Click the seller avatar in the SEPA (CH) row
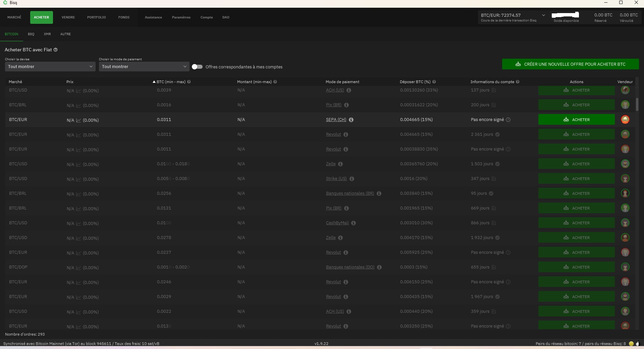The image size is (644, 349). [x=625, y=119]
